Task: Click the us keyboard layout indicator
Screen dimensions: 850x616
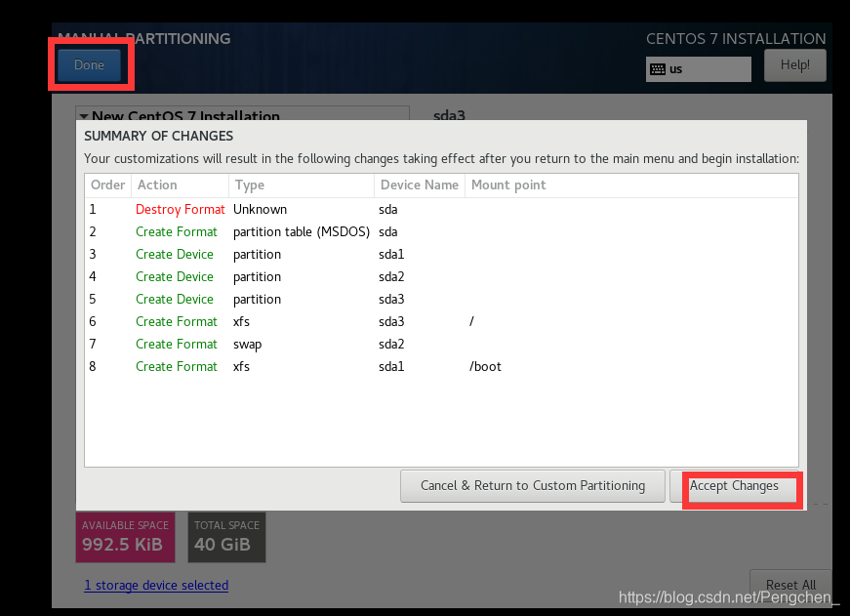Action: click(x=698, y=69)
